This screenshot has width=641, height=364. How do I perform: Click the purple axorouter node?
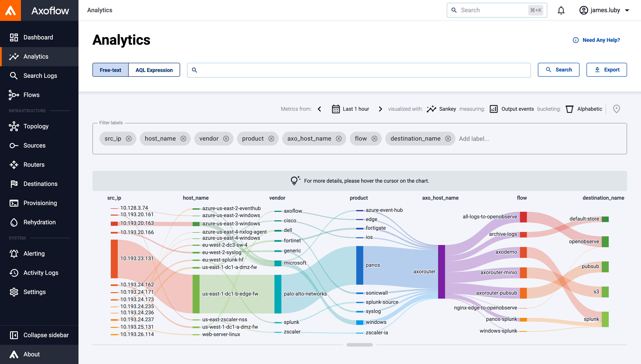[442, 272]
